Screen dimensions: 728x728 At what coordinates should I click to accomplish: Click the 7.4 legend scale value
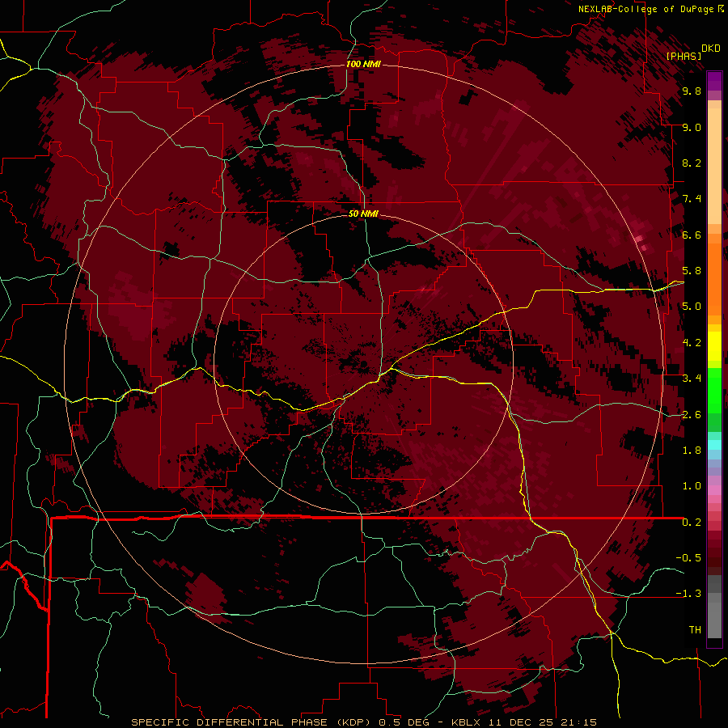point(692,199)
